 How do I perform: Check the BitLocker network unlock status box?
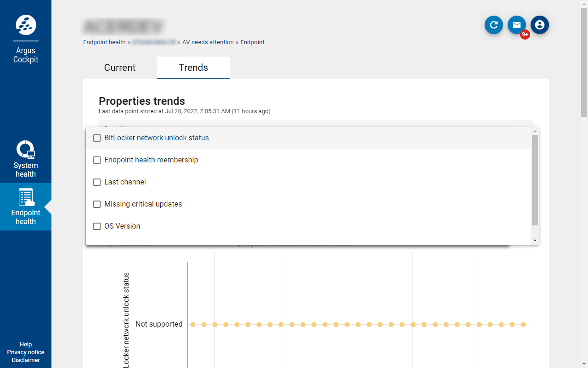coord(97,138)
